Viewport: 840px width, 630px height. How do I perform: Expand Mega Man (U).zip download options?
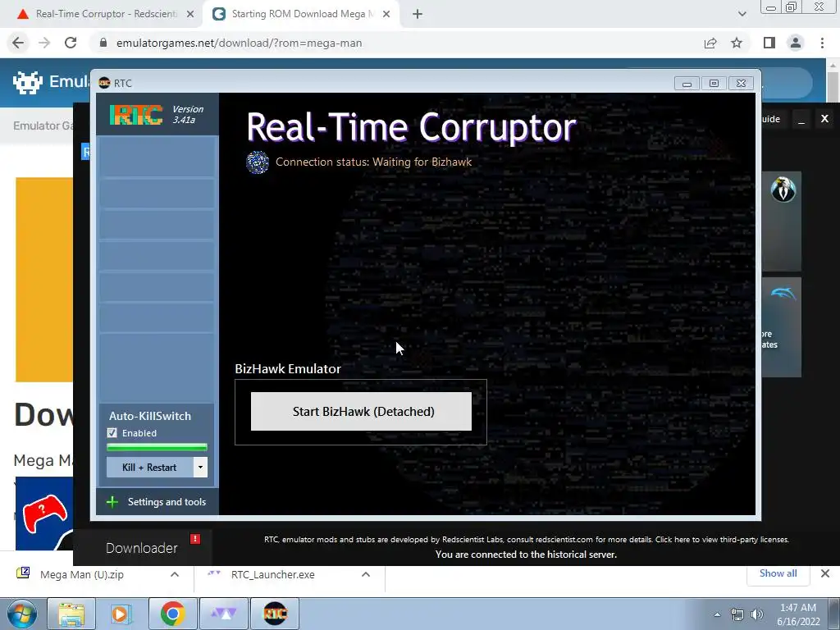tap(175, 574)
